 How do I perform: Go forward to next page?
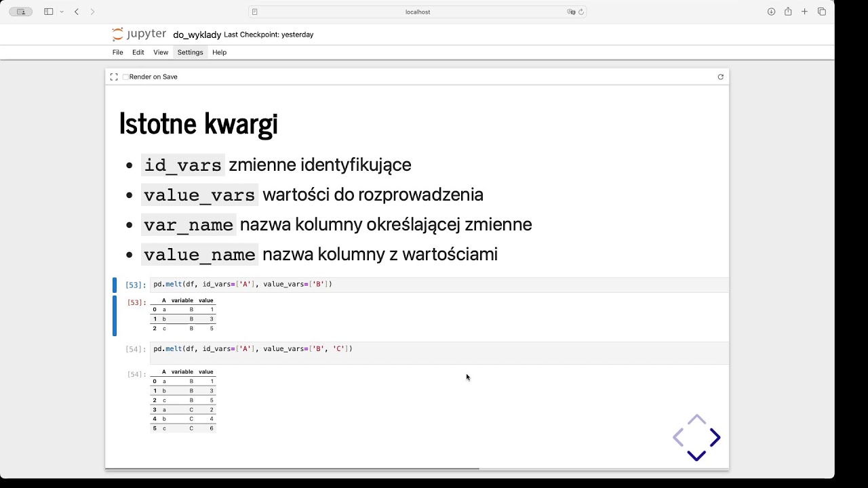[92, 12]
